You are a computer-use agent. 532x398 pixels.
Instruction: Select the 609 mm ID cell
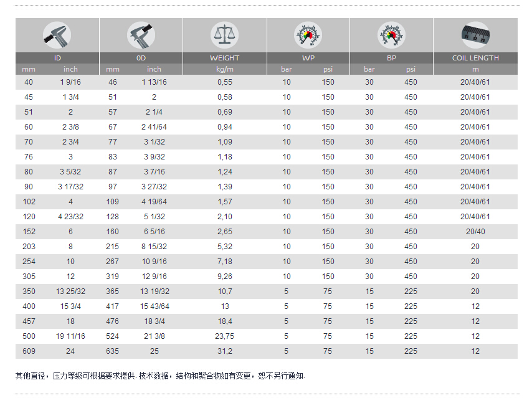(x=29, y=351)
